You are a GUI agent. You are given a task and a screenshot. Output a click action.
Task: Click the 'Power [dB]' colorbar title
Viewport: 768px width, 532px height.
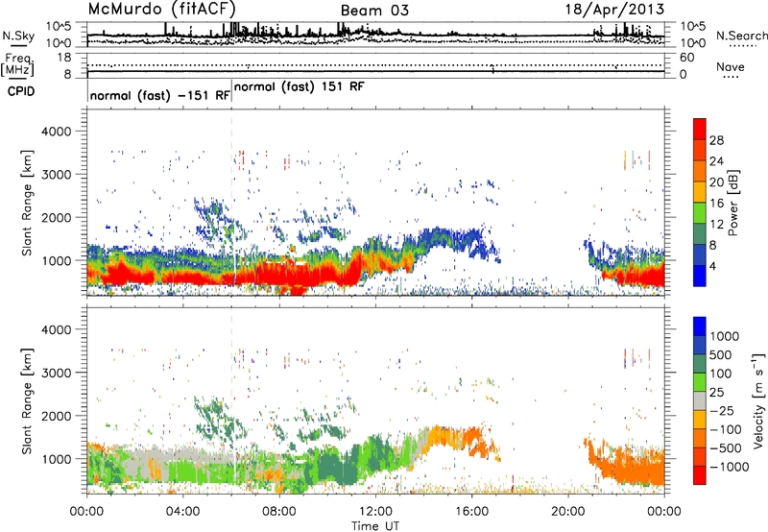point(732,203)
